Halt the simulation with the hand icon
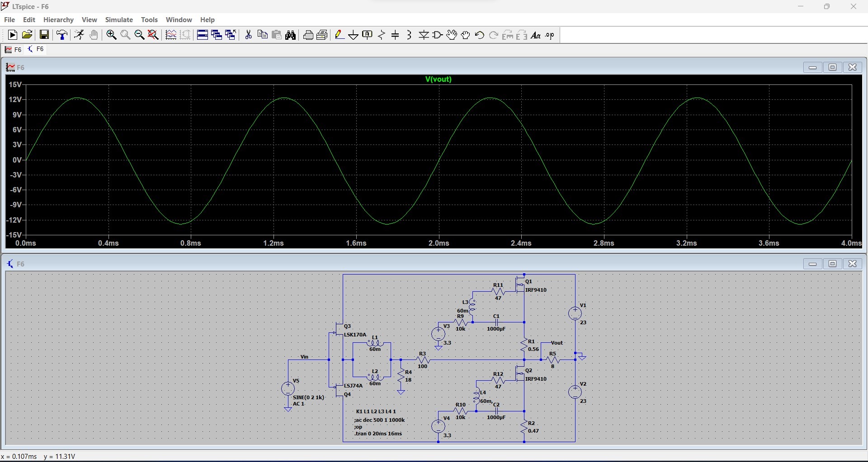The height and width of the screenshot is (462, 868). pyautogui.click(x=94, y=35)
